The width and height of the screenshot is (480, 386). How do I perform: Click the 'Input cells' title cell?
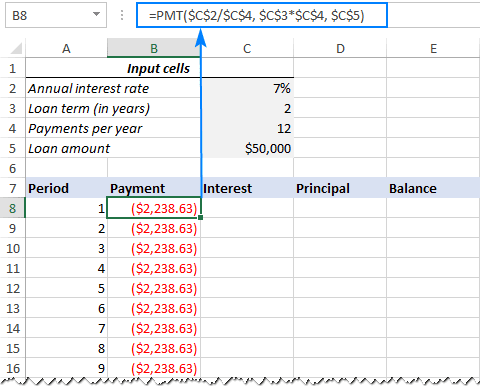(x=160, y=68)
